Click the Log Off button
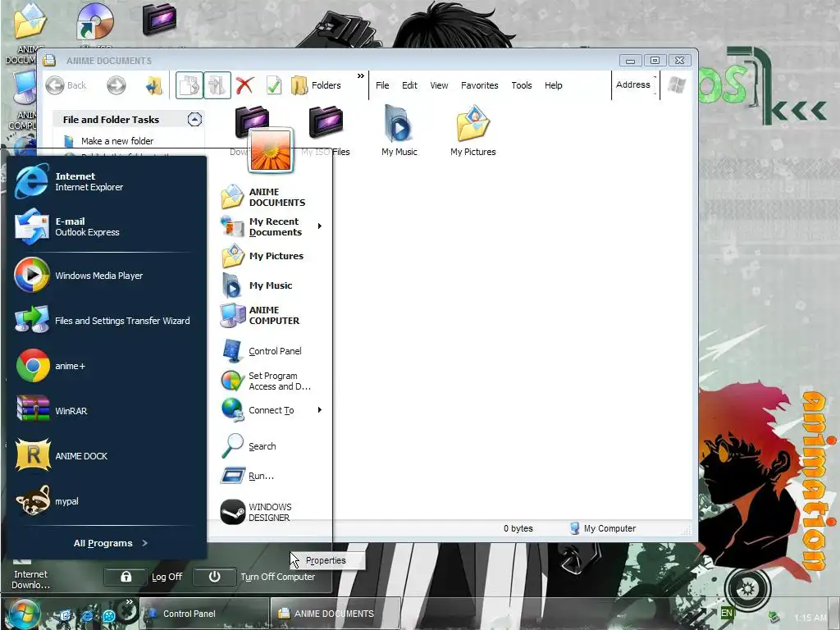 (144, 577)
